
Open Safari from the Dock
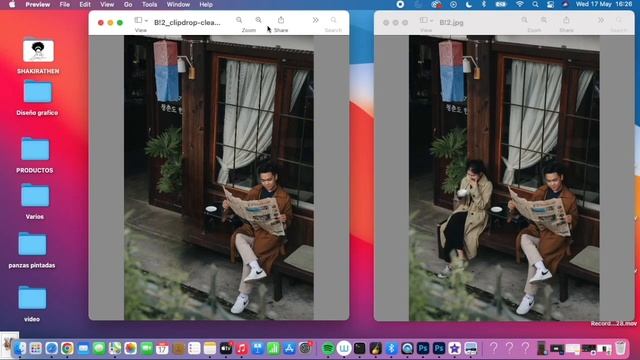pyautogui.click(x=51, y=348)
